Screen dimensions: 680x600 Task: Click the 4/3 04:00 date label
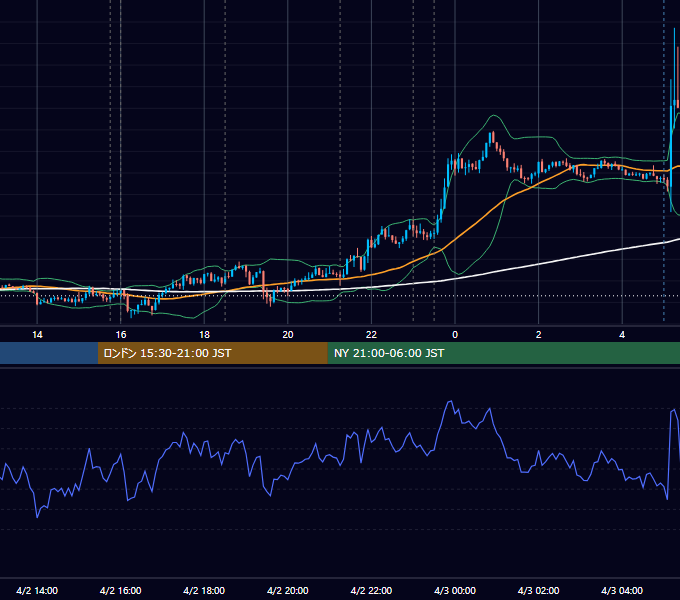tap(622, 590)
